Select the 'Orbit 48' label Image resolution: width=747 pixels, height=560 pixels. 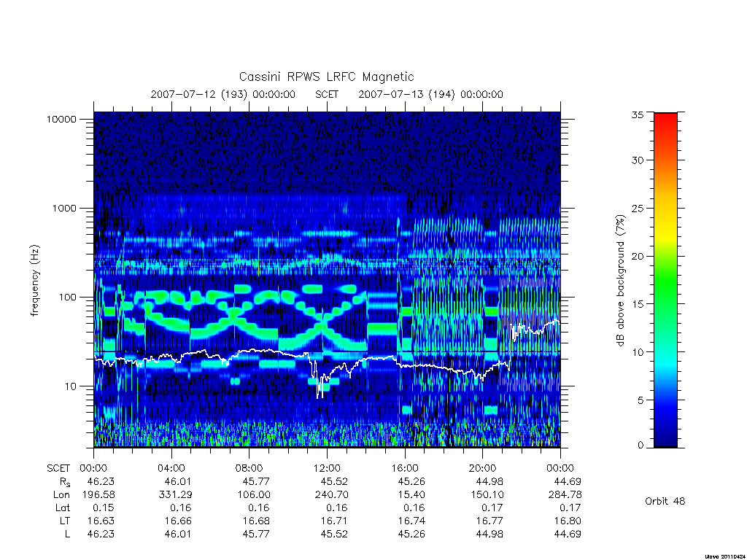(665, 501)
